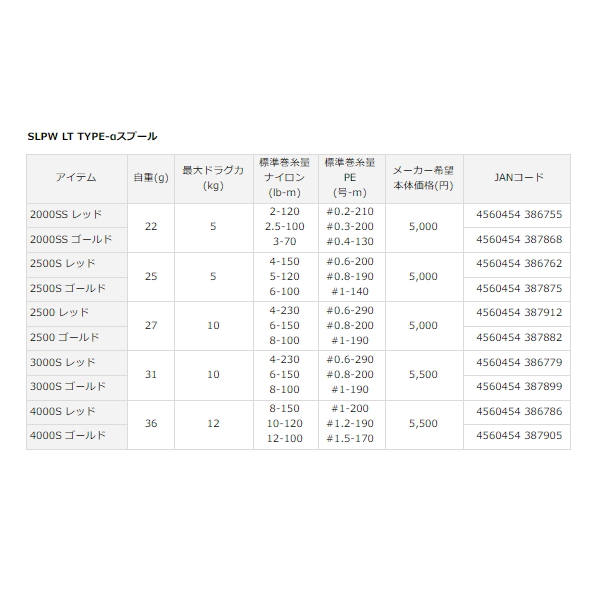This screenshot has width=600, height=600.
Task: Click JAN code 4560454 386779
Action: pyautogui.click(x=519, y=362)
